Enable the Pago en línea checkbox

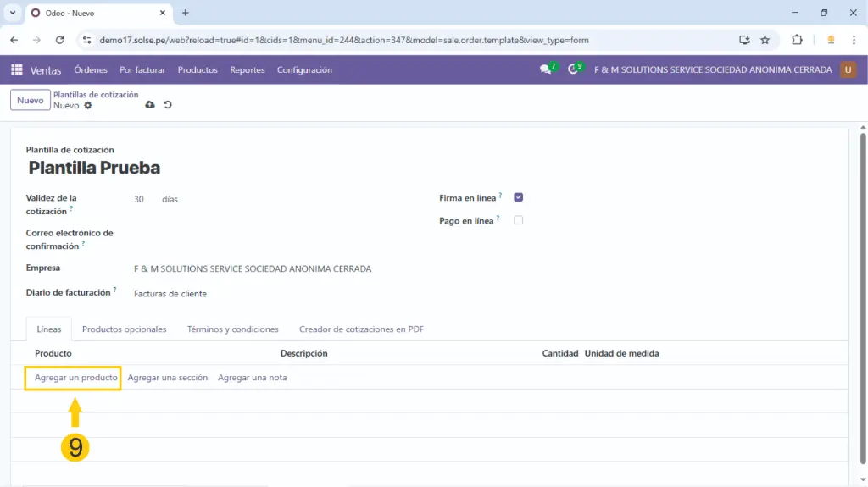tap(519, 220)
